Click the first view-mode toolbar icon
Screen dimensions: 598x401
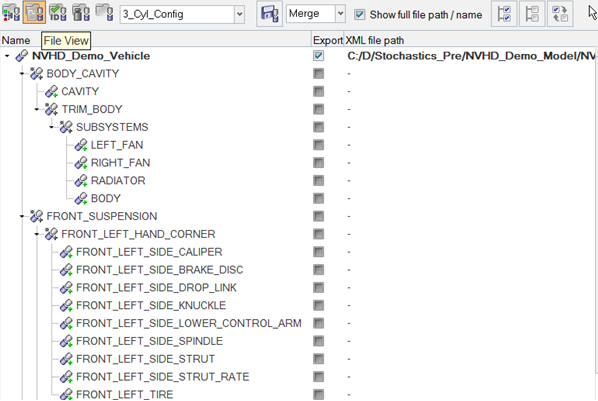(x=11, y=13)
